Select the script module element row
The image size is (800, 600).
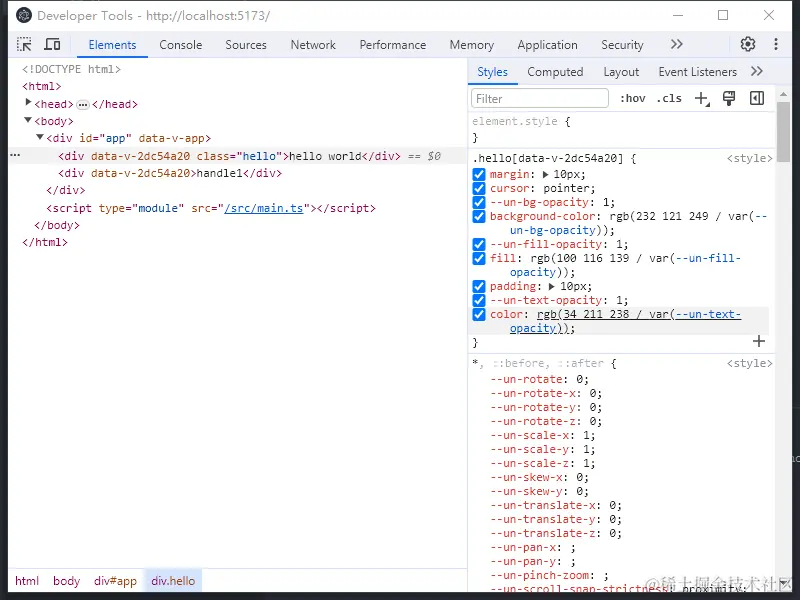(211, 208)
